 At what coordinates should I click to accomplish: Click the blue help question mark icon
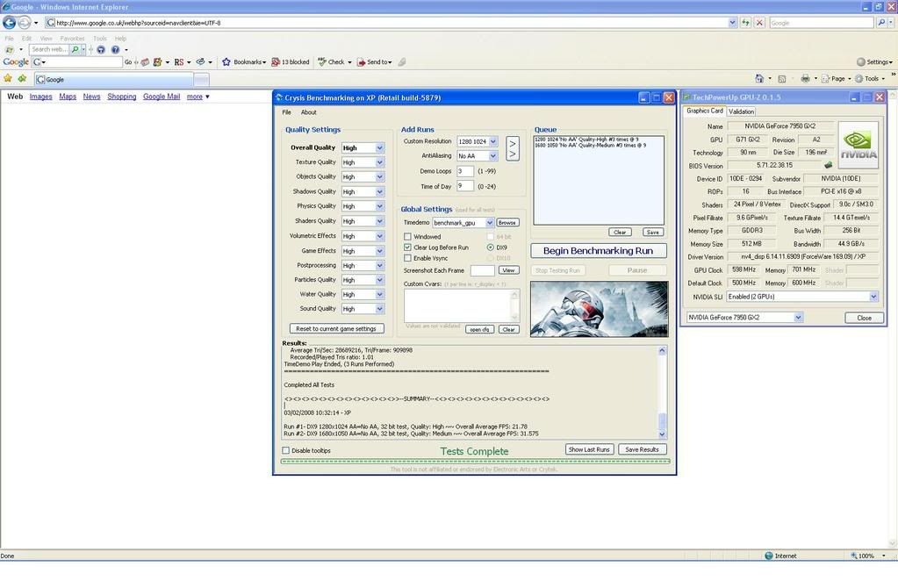point(115,50)
